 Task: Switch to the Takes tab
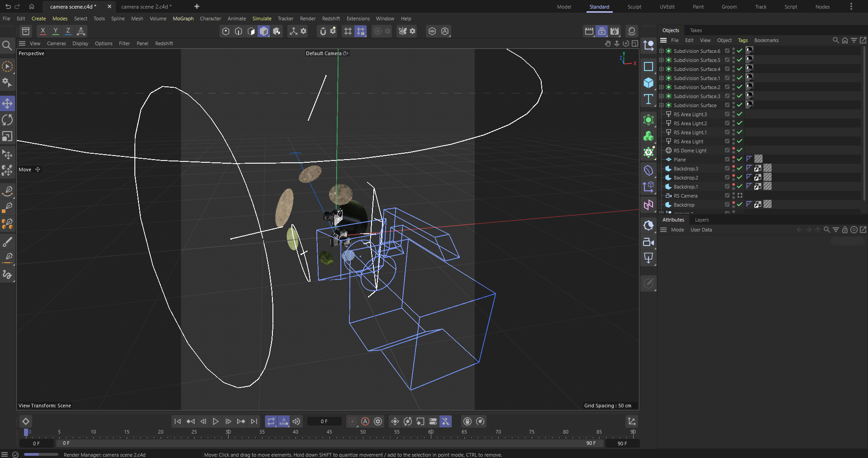coord(696,30)
